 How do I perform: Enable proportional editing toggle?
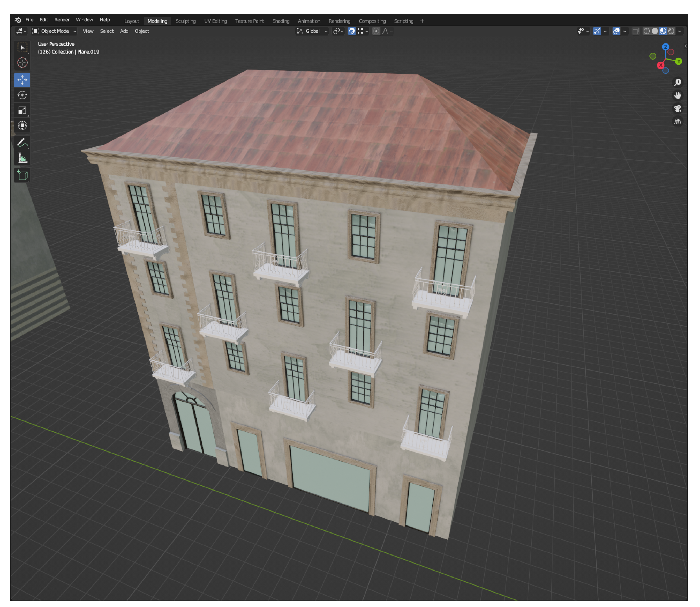coord(376,31)
